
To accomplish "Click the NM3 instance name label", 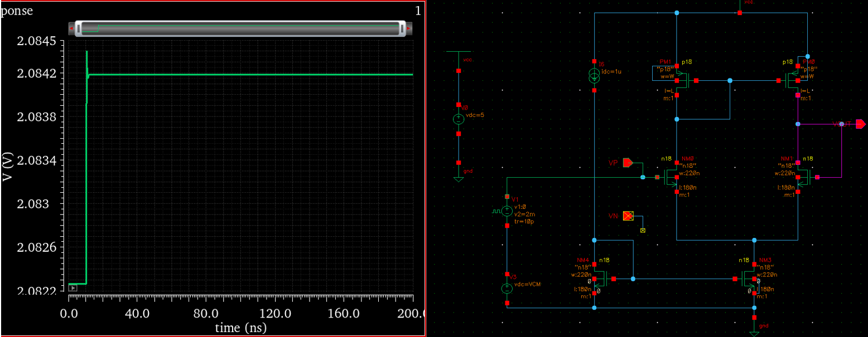I will click(765, 260).
